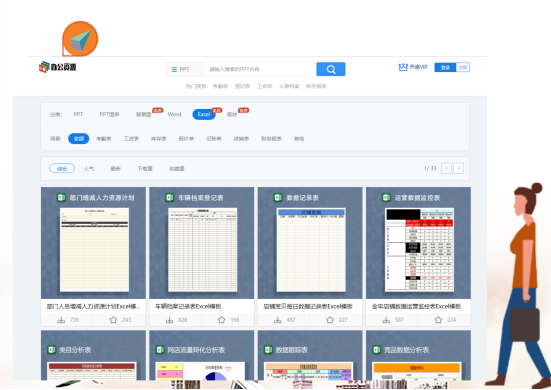The height and width of the screenshot is (390, 551).
Task: Click the 办公资源 site logo
Action: (58, 67)
